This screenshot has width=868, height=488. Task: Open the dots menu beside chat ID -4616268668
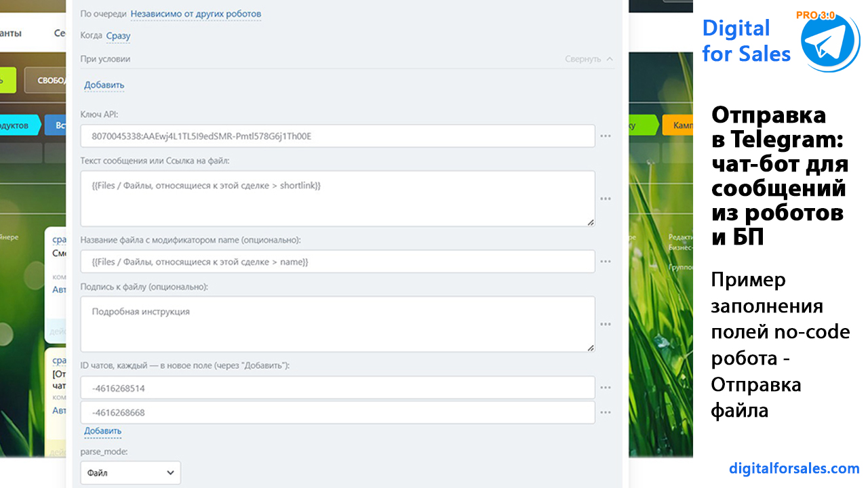click(x=606, y=412)
